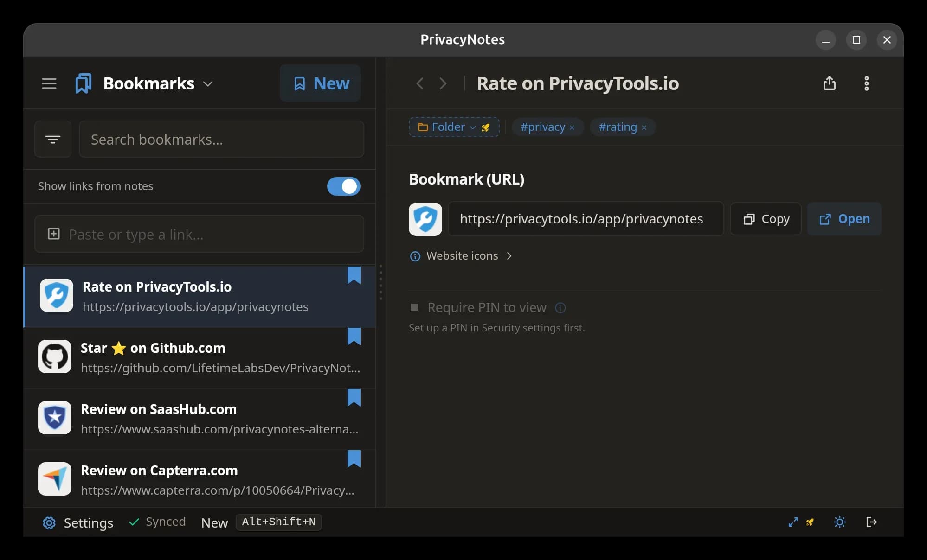Focus the Paste or type a link field
Viewport: 927px width, 560px height.
[199, 234]
